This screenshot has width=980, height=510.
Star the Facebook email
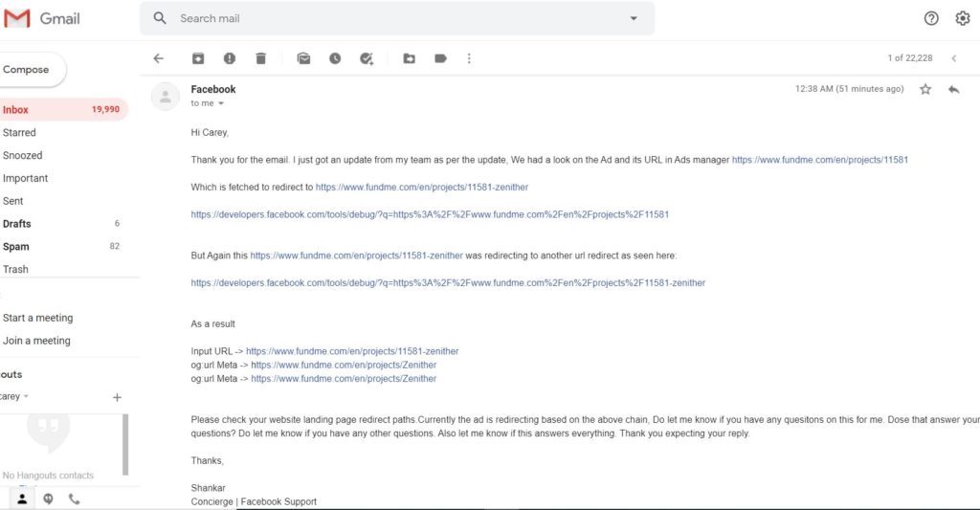point(925,89)
